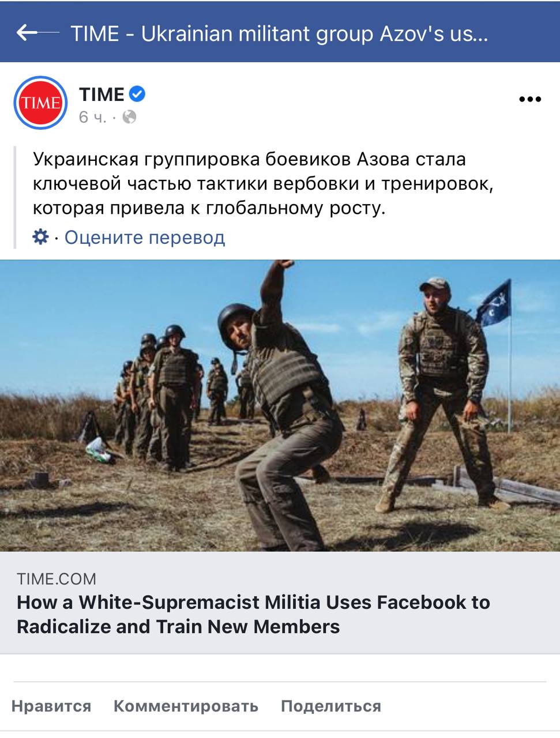The width and height of the screenshot is (560, 738).
Task: Tap Нравится to like the post
Action: (x=51, y=706)
